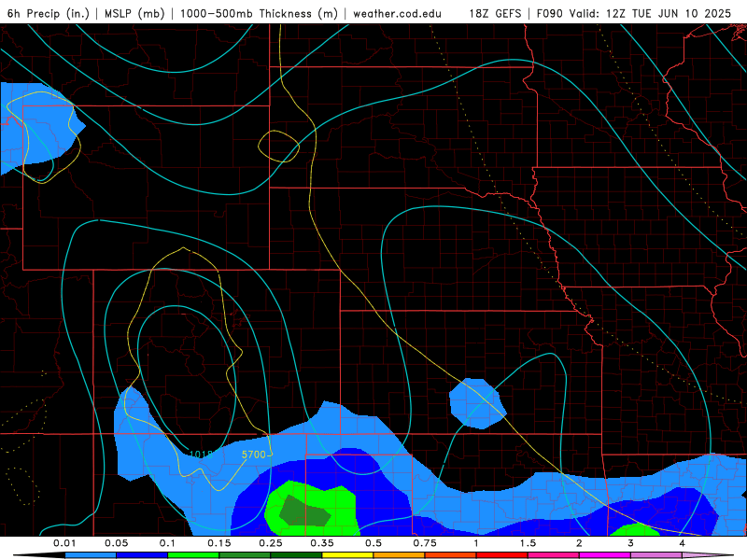Screen dimensions: 747x560
Task: Click the '18Z GEFS' model run label
Action: 496,14
